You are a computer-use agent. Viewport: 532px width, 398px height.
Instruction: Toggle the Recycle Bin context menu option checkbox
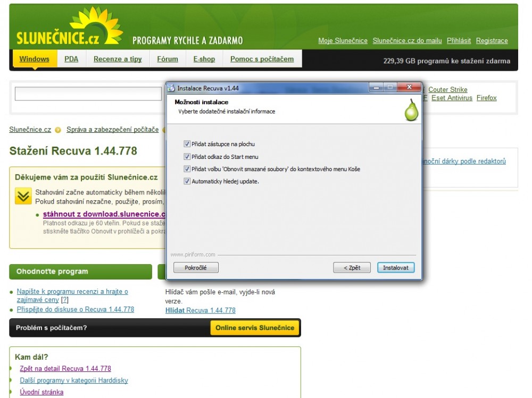pyautogui.click(x=187, y=169)
